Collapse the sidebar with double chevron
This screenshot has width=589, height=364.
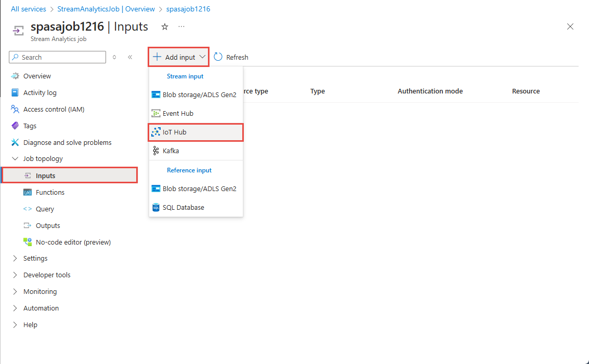click(130, 57)
